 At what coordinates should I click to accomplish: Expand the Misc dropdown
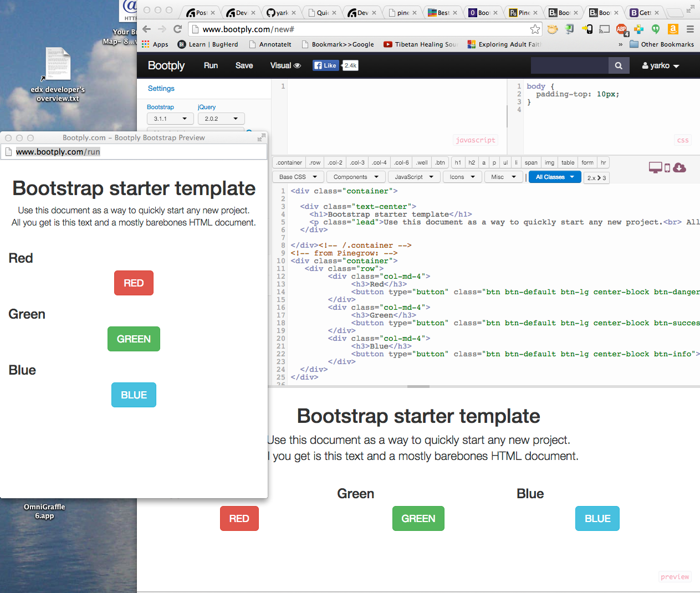(504, 177)
